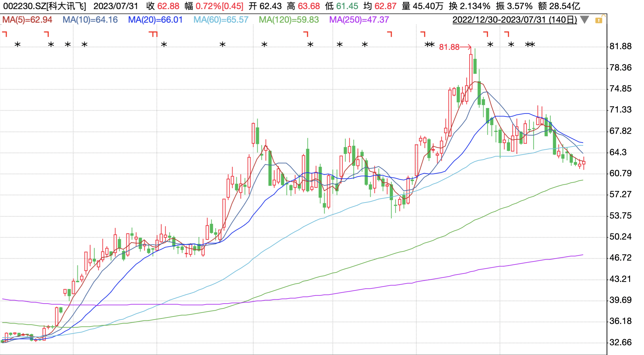Click the 2023/07/31 date in header
Viewport: 644px width, 355px height.
pyautogui.click(x=116, y=6)
